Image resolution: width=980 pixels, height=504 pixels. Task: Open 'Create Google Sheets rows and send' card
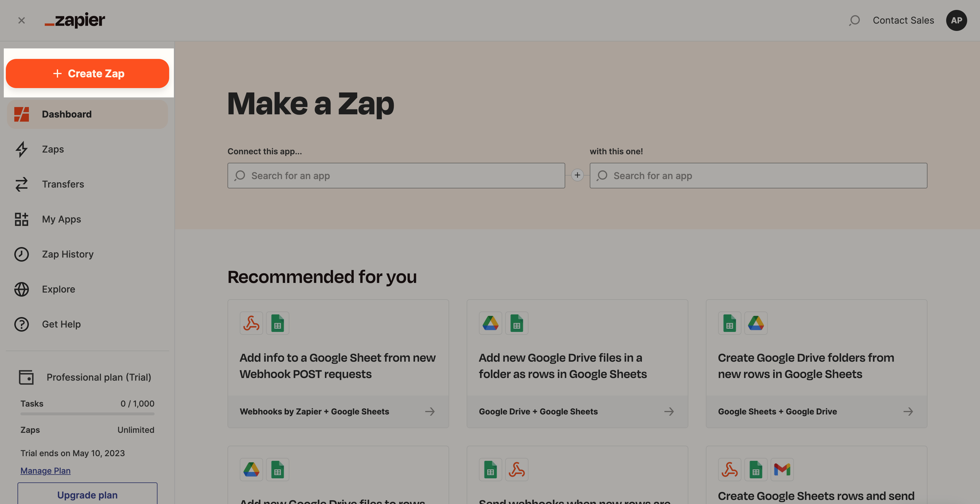(816, 475)
